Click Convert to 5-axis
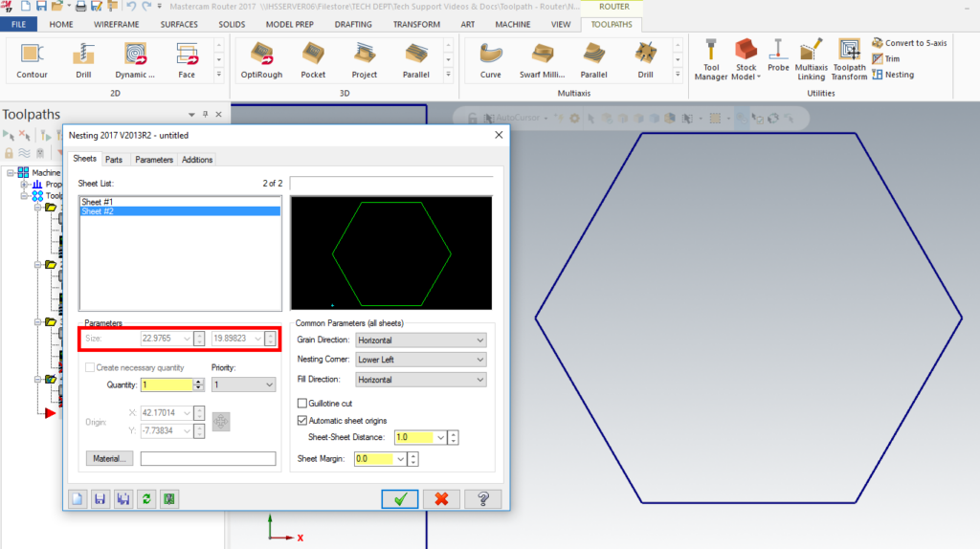The width and height of the screenshot is (980, 549). (909, 43)
